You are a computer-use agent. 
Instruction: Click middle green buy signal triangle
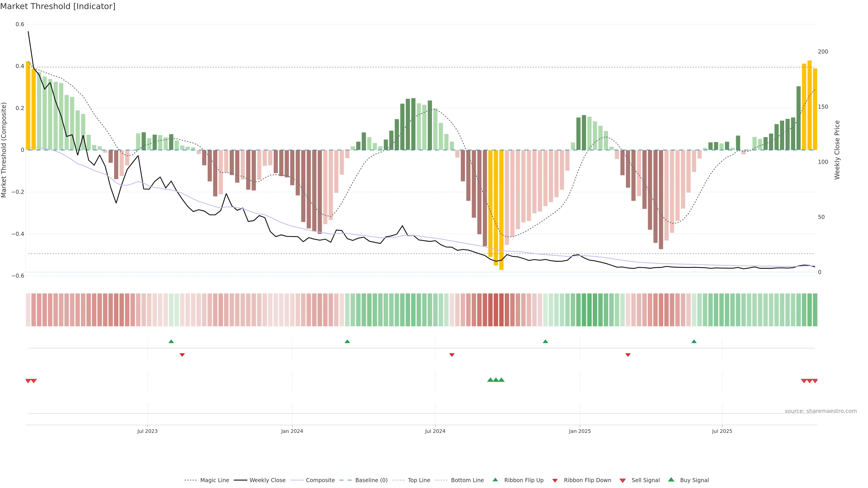496,380
